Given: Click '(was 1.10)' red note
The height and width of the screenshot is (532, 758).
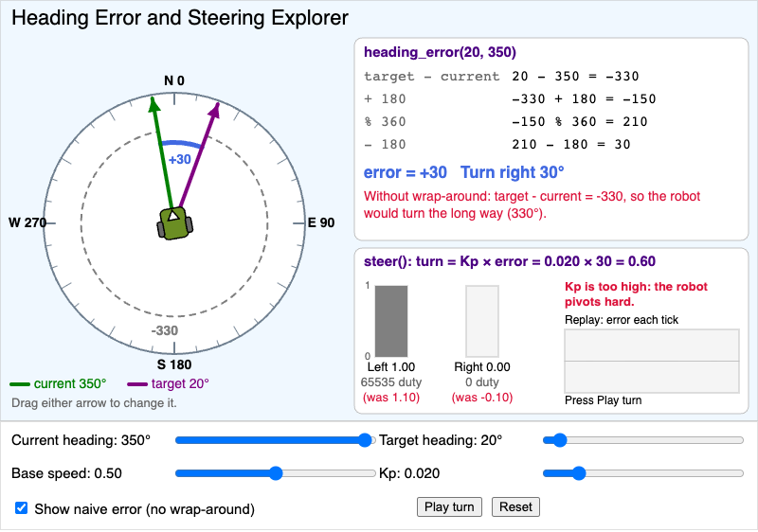Looking at the screenshot, I should [x=391, y=398].
